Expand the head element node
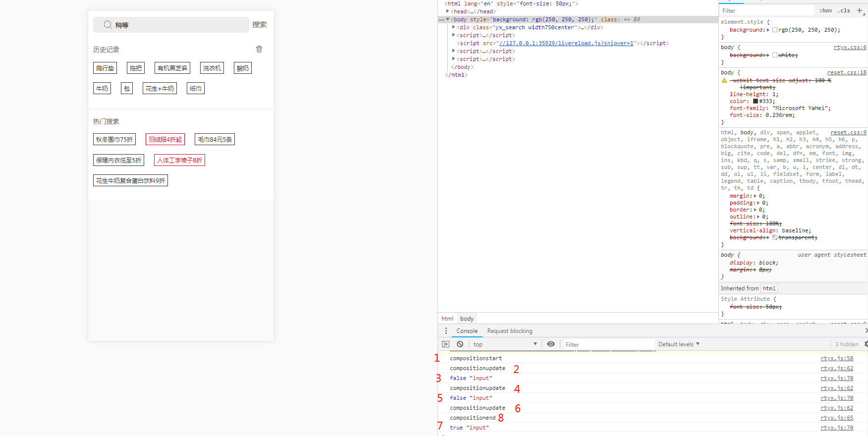This screenshot has height=436, width=868. [447, 11]
